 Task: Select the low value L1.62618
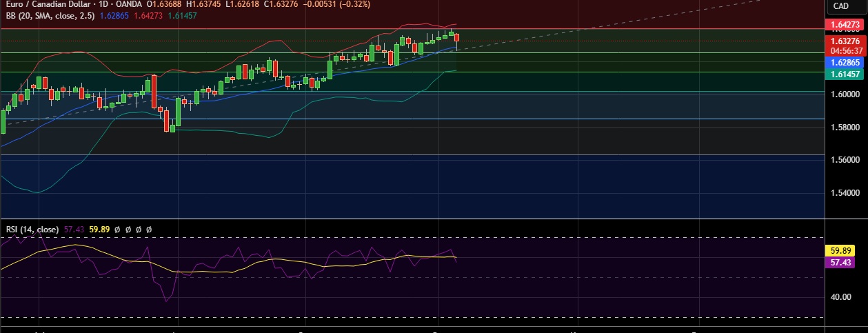click(242, 4)
